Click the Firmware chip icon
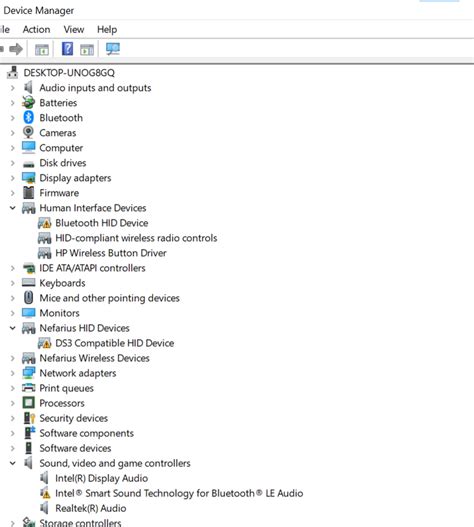The image size is (474, 527). click(x=28, y=193)
